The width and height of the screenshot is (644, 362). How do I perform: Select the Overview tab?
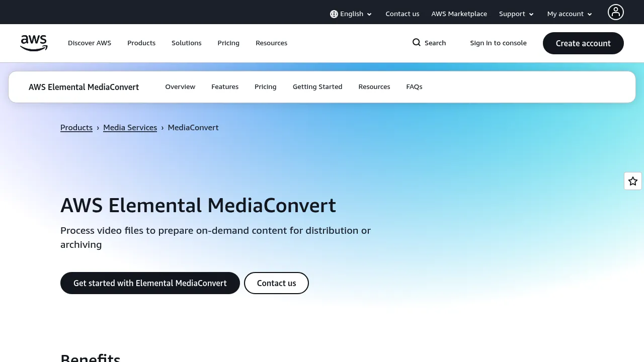(180, 87)
